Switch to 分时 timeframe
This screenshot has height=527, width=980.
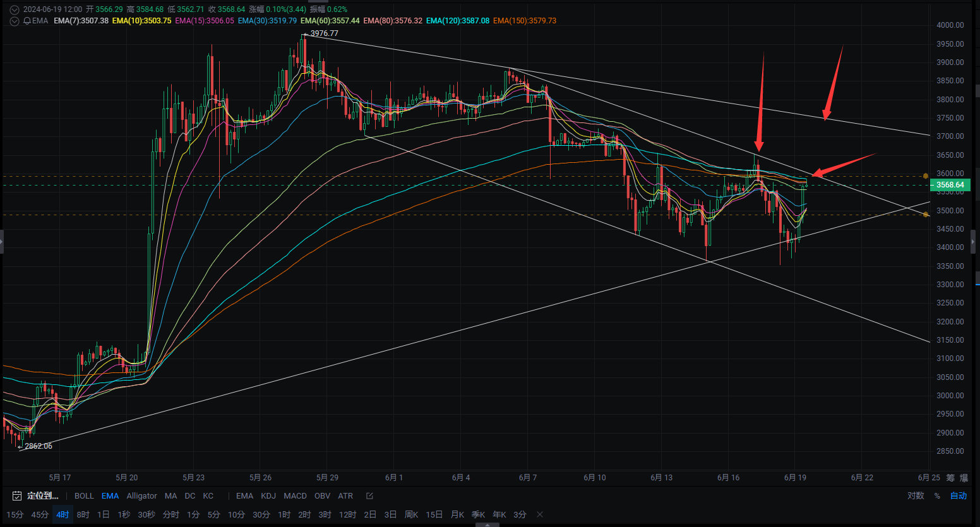pos(171,514)
